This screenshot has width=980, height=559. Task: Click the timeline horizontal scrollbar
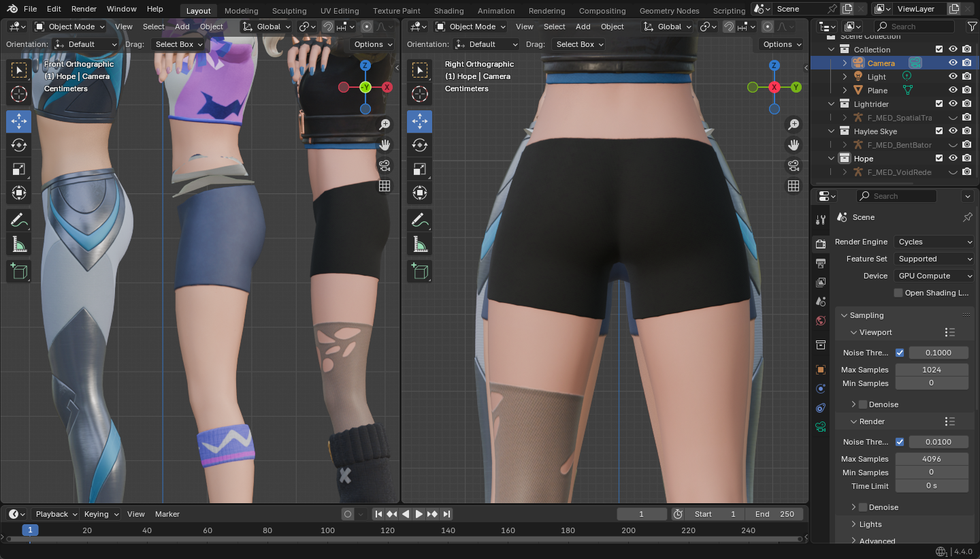406,539
